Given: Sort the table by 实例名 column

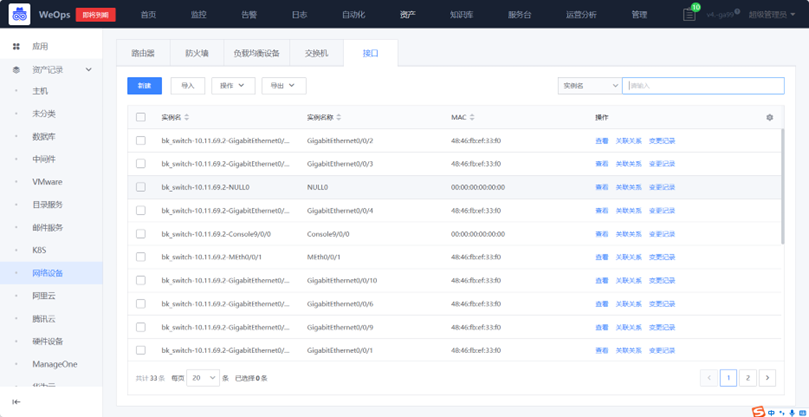Looking at the screenshot, I should (187, 118).
